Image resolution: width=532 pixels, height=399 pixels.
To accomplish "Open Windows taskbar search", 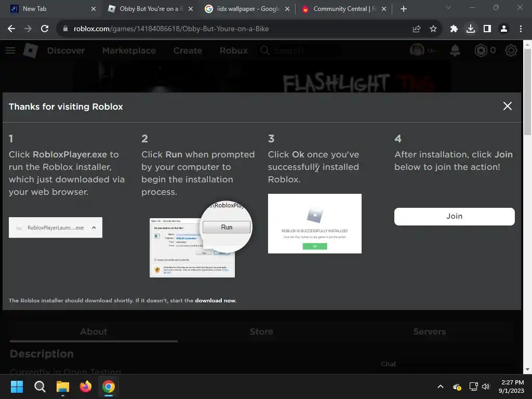I will 39,387.
